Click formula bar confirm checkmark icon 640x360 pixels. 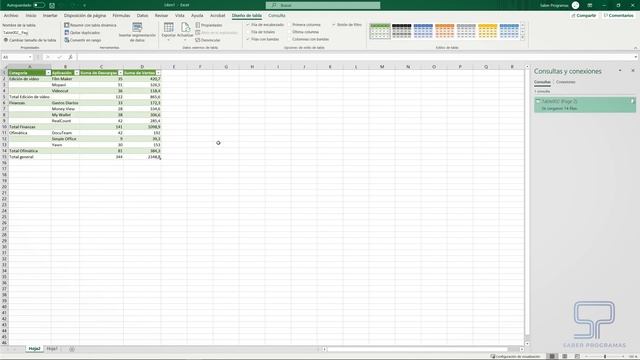pyautogui.click(x=59, y=57)
